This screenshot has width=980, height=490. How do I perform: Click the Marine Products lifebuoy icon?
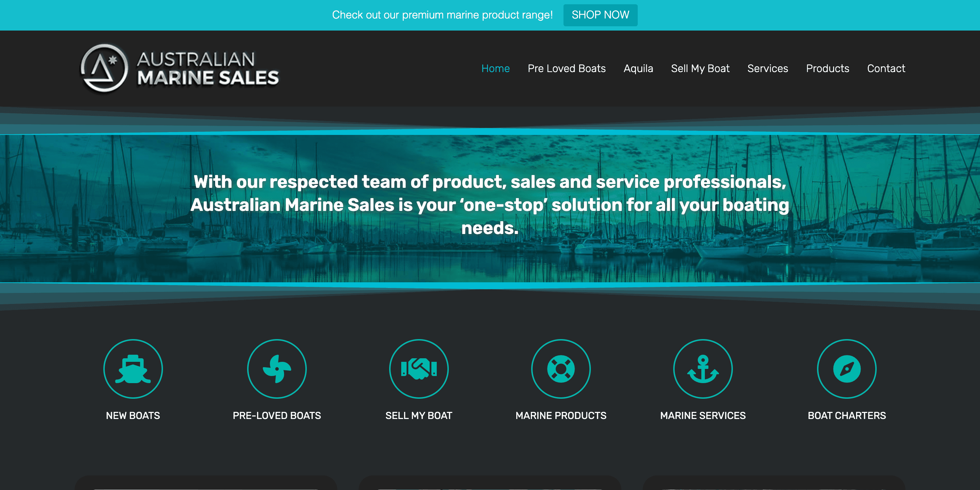(x=561, y=369)
